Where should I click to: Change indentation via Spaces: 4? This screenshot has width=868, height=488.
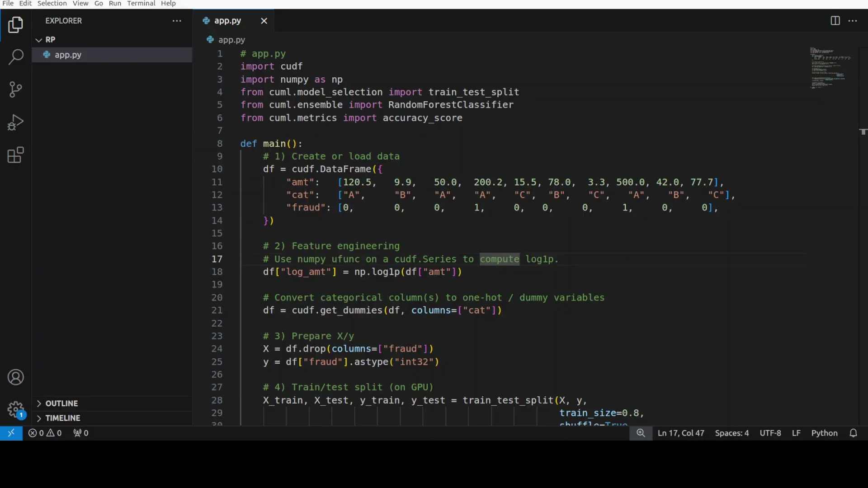tap(731, 433)
